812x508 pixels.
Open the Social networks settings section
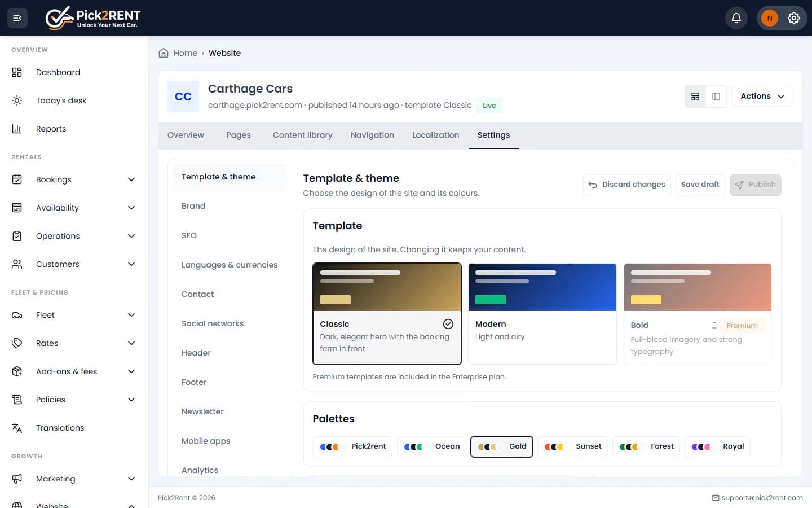(230, 323)
